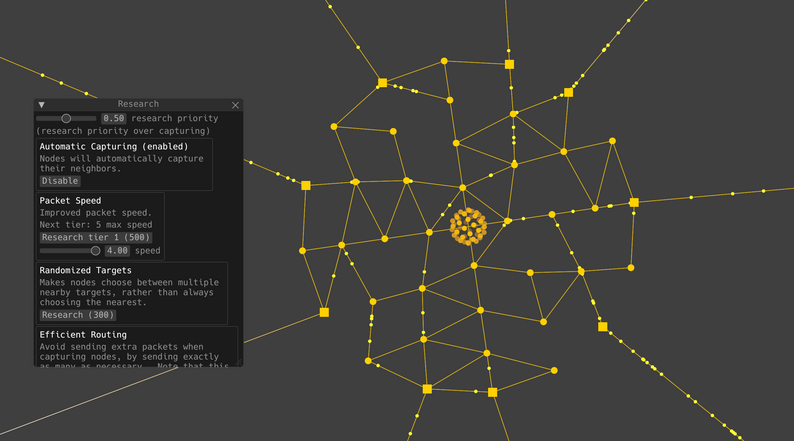This screenshot has width=794, height=441.
Task: Click Research tier 1 (500) button
Action: point(96,237)
